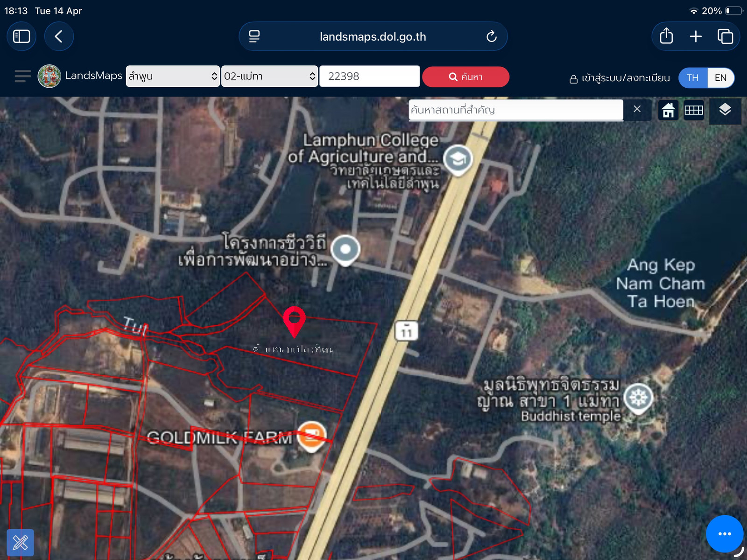
Task: Switch language to EN
Action: tap(721, 78)
